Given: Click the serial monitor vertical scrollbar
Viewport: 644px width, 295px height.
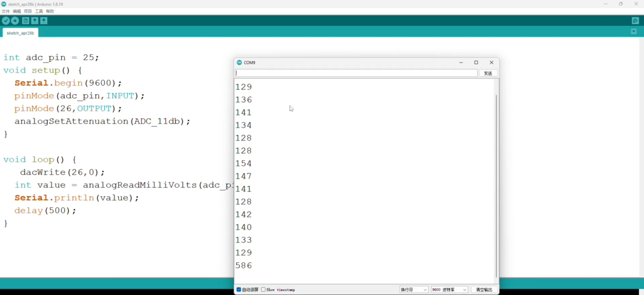Looking at the screenshot, I should (x=496, y=185).
